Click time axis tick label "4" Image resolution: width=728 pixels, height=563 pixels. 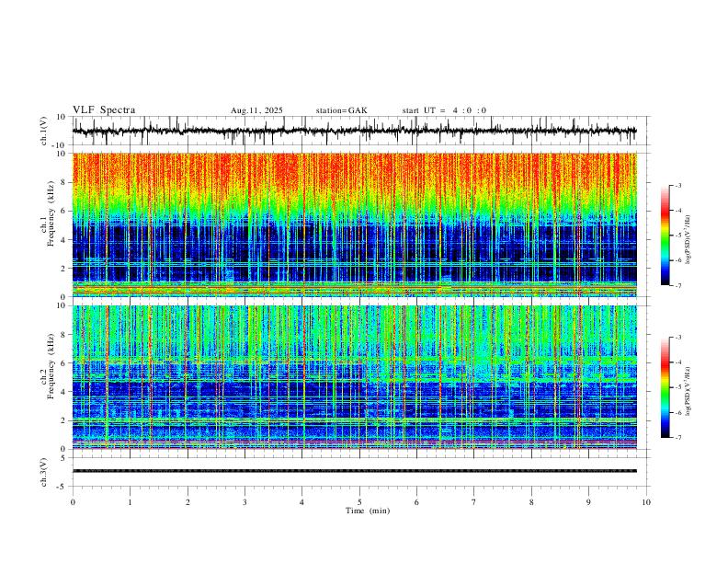(x=302, y=502)
